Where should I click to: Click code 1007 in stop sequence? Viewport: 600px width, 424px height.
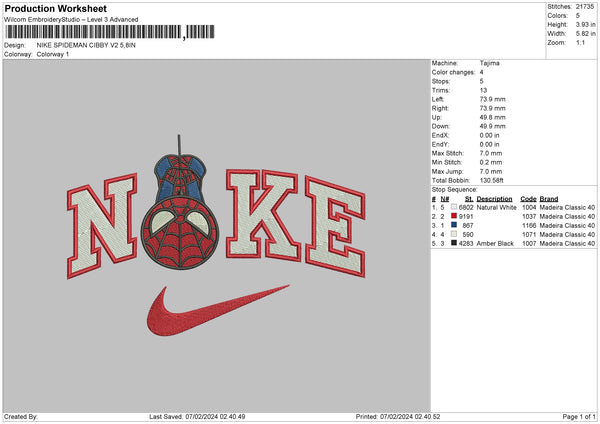pos(529,243)
